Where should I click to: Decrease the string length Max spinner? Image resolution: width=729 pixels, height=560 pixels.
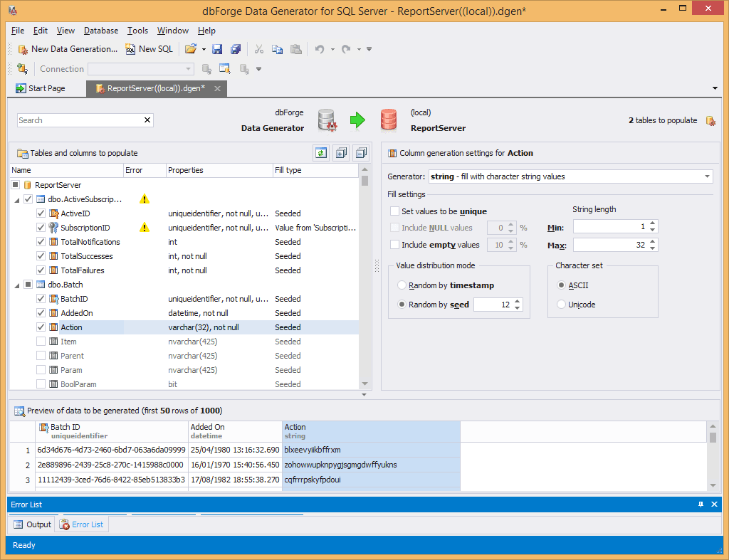[x=653, y=248]
